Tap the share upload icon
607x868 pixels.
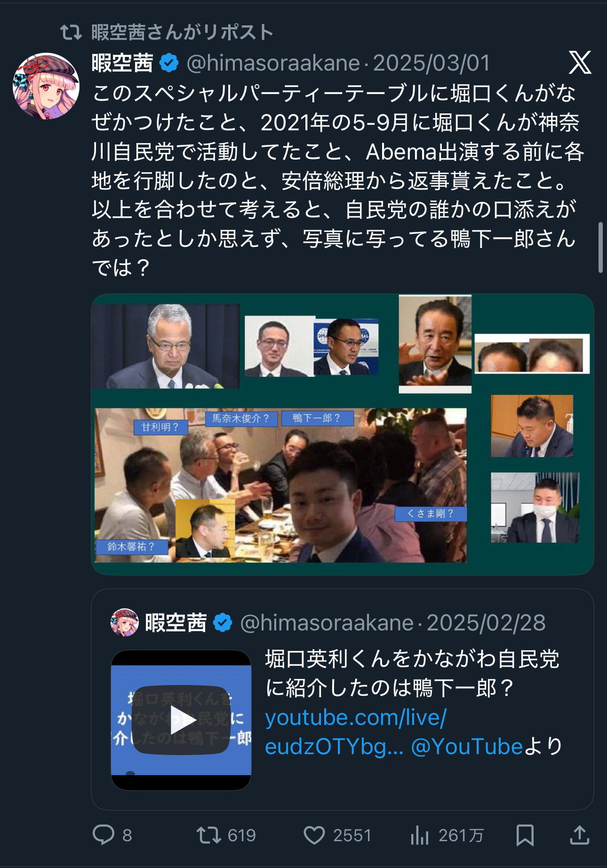point(580,835)
